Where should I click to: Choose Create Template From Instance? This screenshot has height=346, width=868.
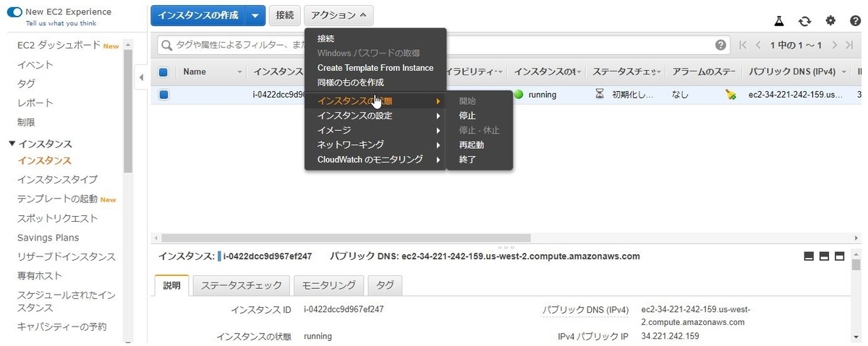point(375,68)
